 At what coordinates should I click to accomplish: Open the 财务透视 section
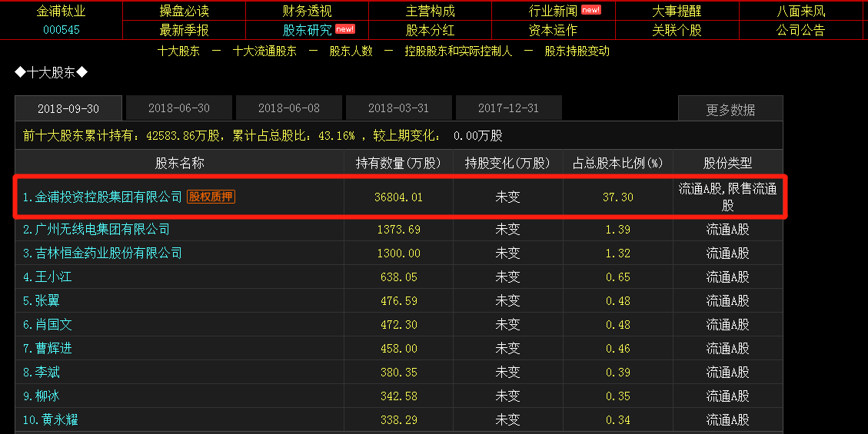[x=308, y=11]
